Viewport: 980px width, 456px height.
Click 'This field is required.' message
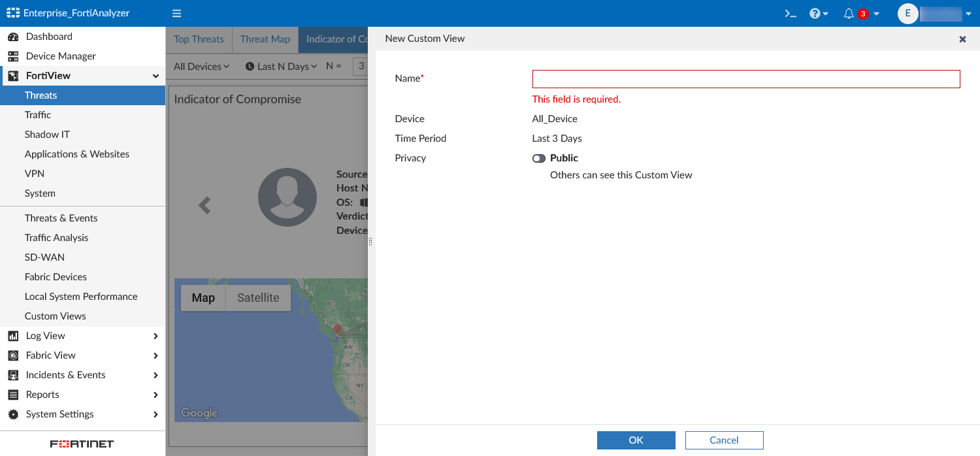576,99
